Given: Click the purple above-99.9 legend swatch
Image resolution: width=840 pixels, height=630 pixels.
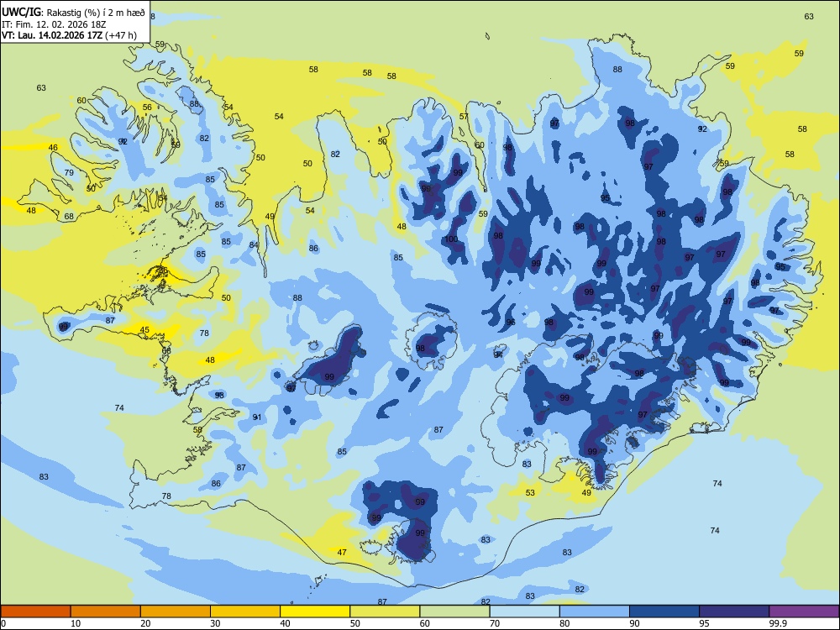Looking at the screenshot, I should [804, 612].
